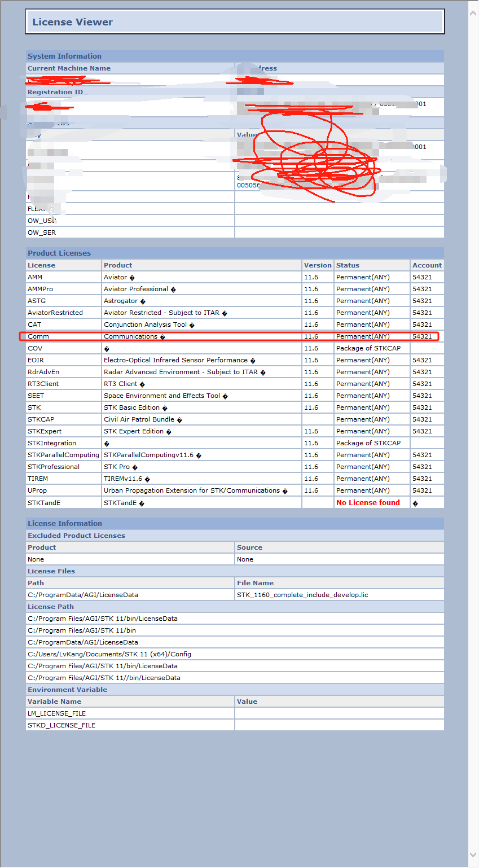Click the STKProfessional license cell
Image resolution: width=479 pixels, height=868 pixels.
pyautogui.click(x=64, y=467)
